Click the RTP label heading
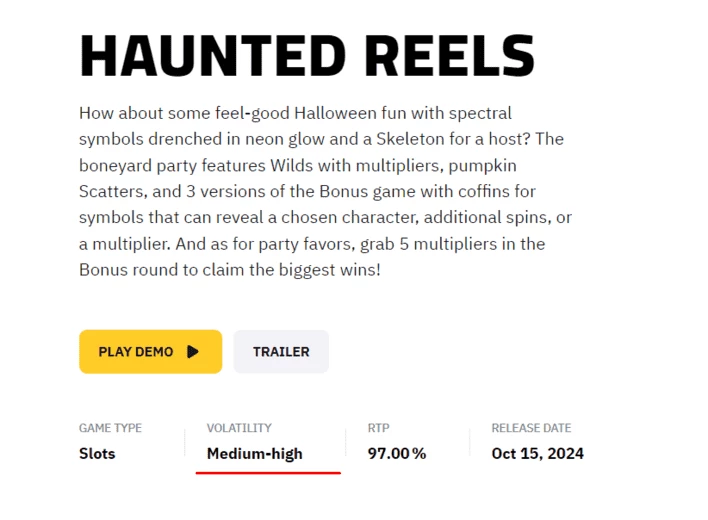Image resolution: width=708 pixels, height=520 pixels. 378,428
